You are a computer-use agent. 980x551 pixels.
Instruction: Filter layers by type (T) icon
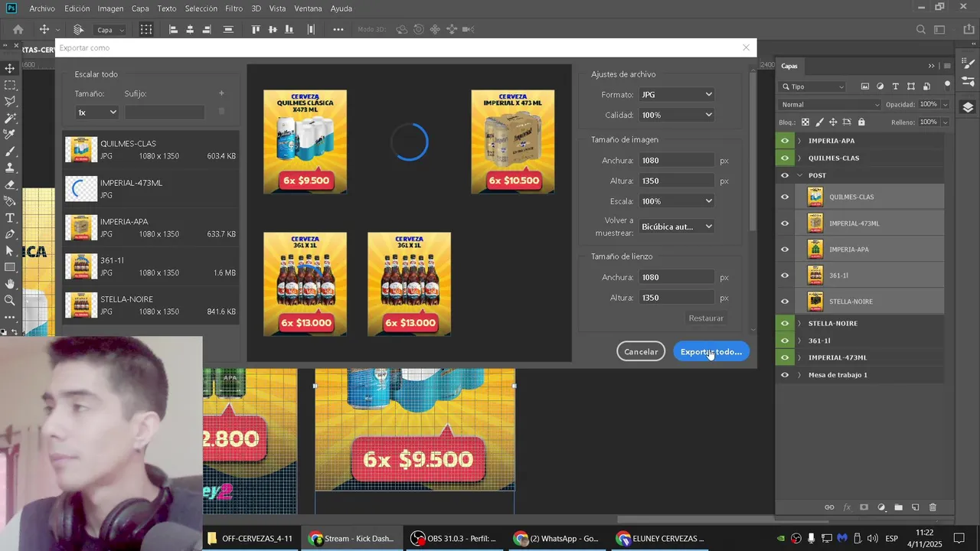(x=896, y=86)
